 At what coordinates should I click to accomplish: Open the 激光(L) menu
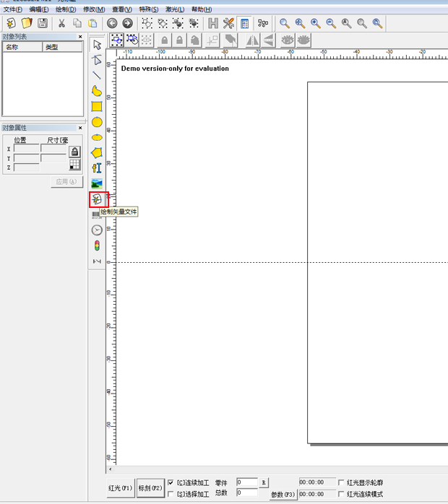[x=175, y=9]
